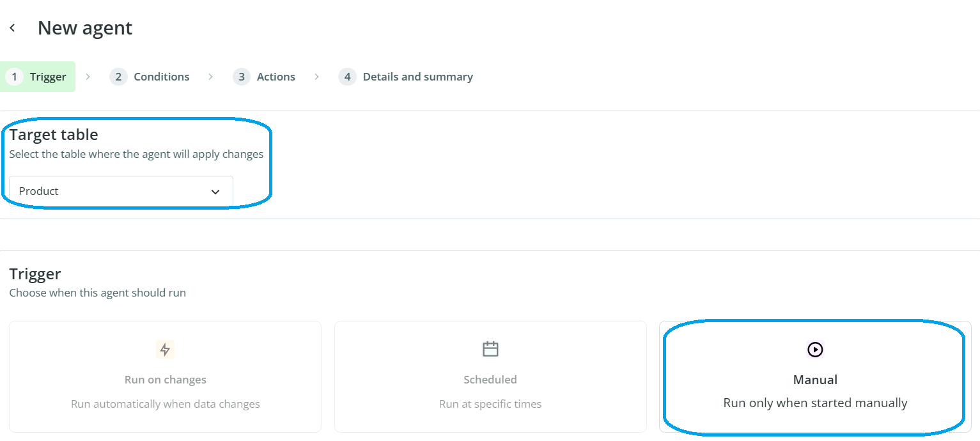980x441 pixels.
Task: Open the Product target table dropdown
Action: pos(121,191)
